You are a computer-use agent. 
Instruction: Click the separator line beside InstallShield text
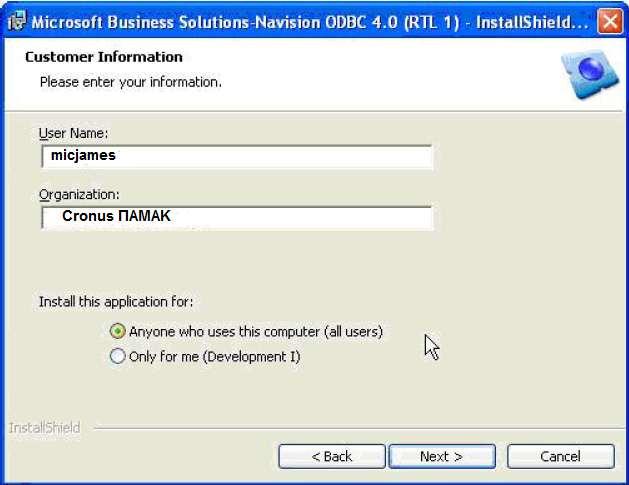[x=359, y=428]
